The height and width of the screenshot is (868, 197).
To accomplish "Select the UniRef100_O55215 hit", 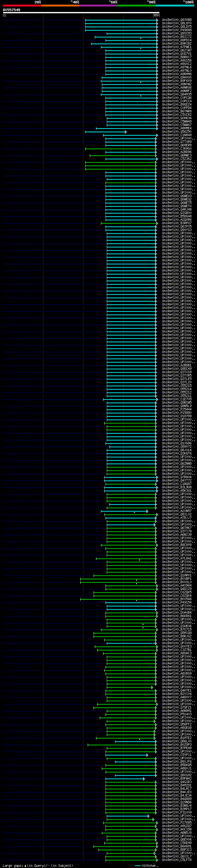I will tap(177, 386).
